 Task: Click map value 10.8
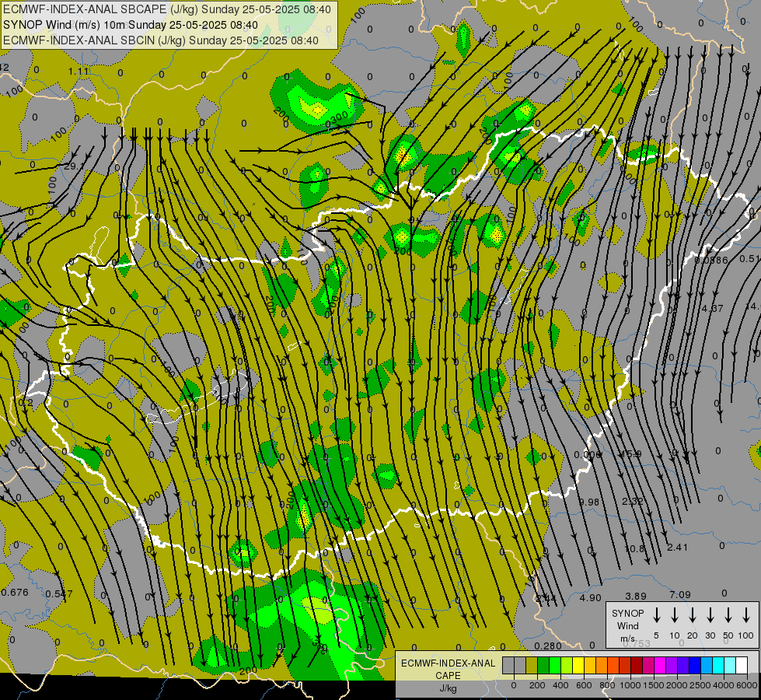634,549
